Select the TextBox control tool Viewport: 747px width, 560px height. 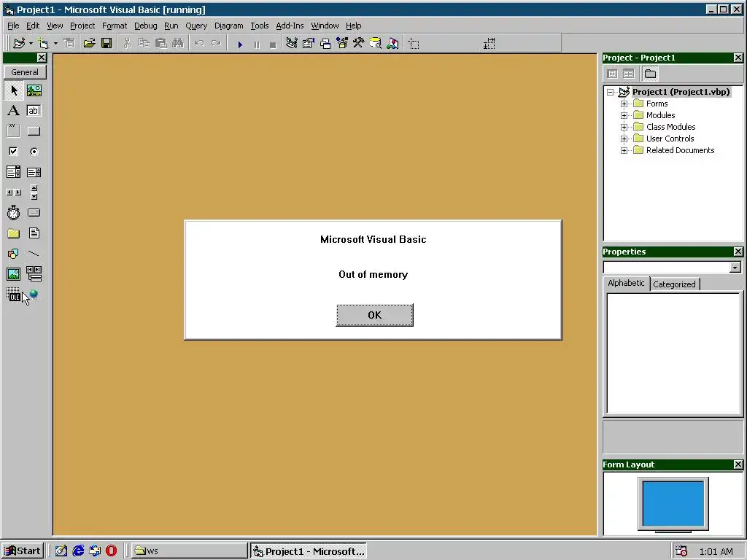pyautogui.click(x=34, y=111)
